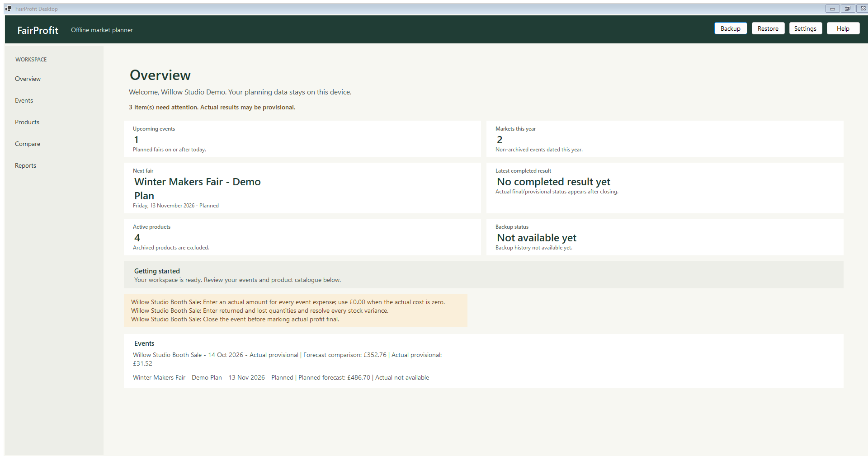Open the Reports section
The image size is (868, 456).
pyautogui.click(x=26, y=165)
